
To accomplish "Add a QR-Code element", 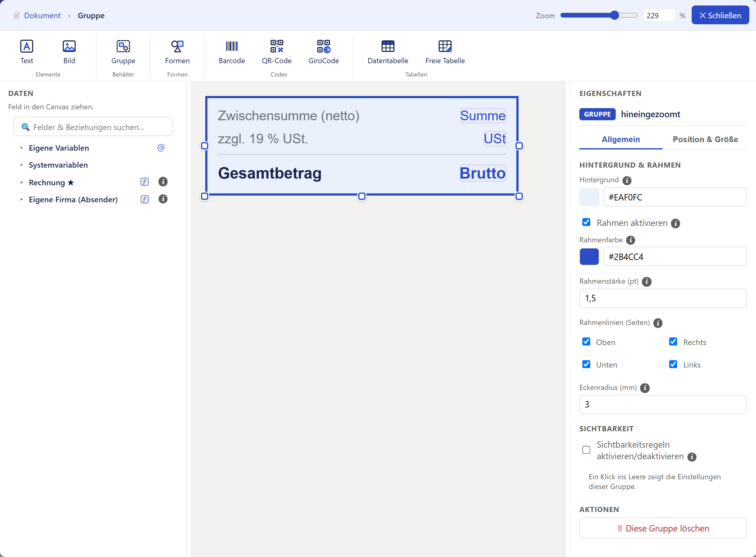I will coord(276,52).
